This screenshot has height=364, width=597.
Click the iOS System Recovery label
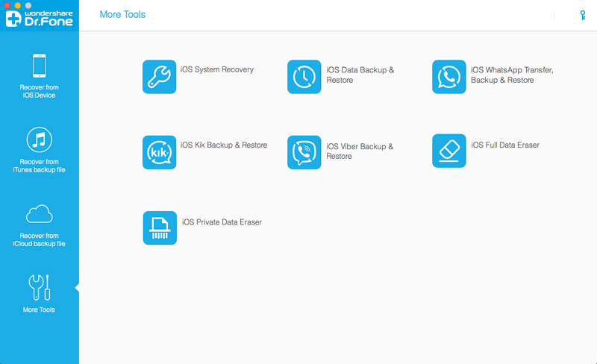[217, 69]
